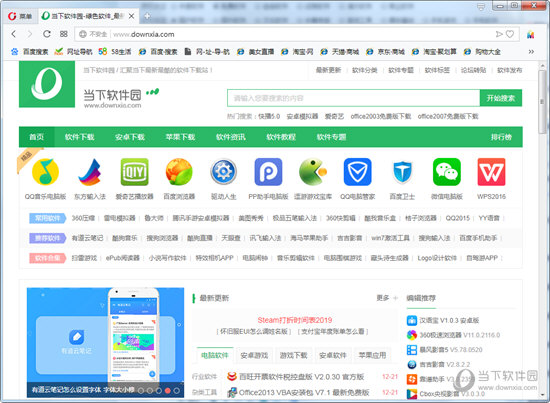550x403 pixels.
Task: Select the red highlighted carousel dot
Action: (168, 390)
